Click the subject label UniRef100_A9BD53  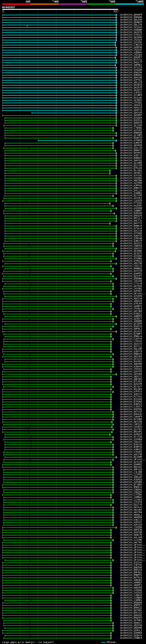pos(131,316)
